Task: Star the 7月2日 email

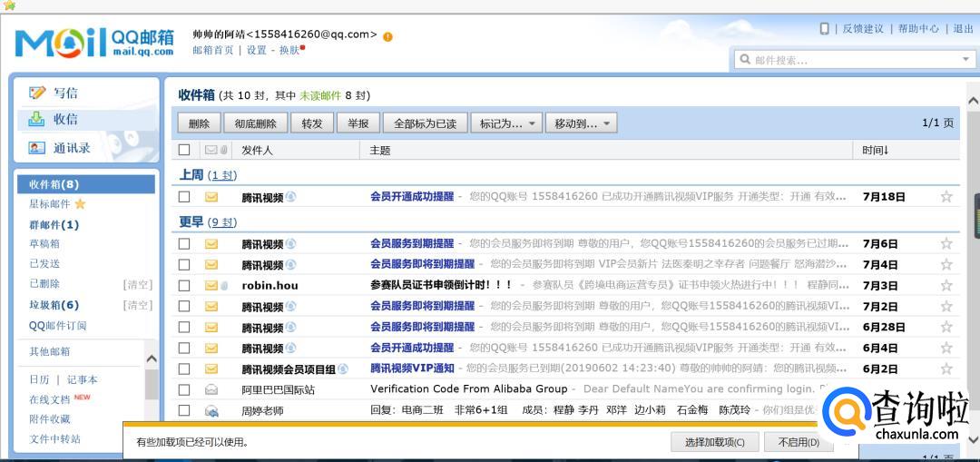Action: click(x=946, y=306)
